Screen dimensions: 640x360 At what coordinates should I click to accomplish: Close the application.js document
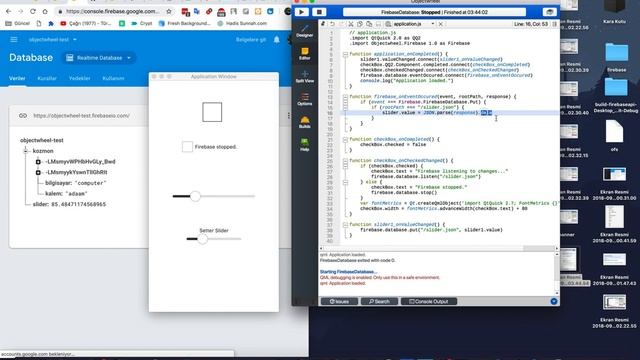point(441,24)
